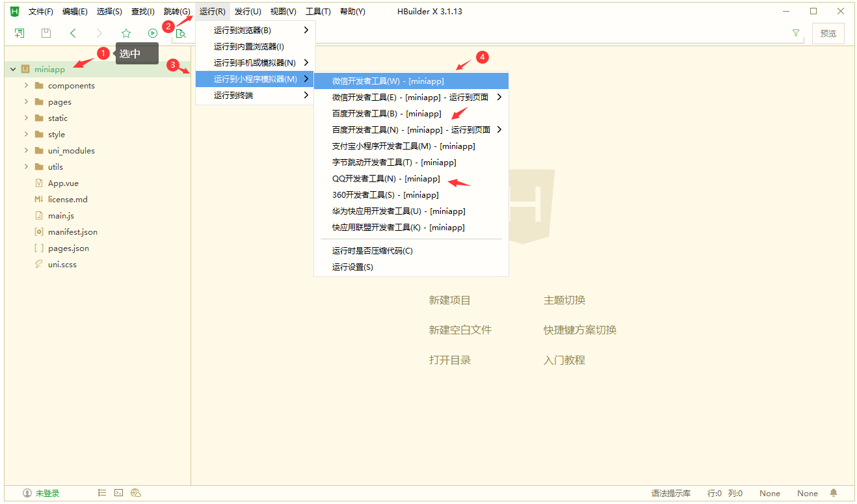Open 运行设置(S) menu entry
This screenshot has height=504, width=857.
pyautogui.click(x=352, y=267)
